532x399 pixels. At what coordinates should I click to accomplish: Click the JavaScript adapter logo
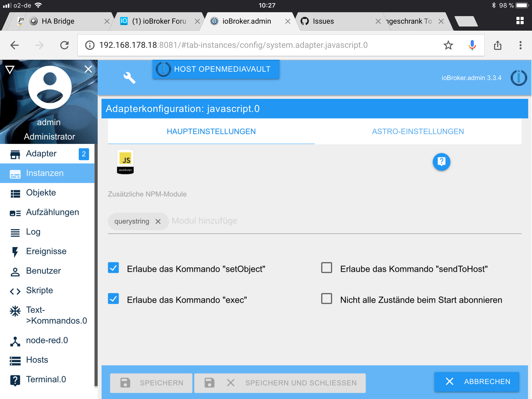pyautogui.click(x=125, y=162)
